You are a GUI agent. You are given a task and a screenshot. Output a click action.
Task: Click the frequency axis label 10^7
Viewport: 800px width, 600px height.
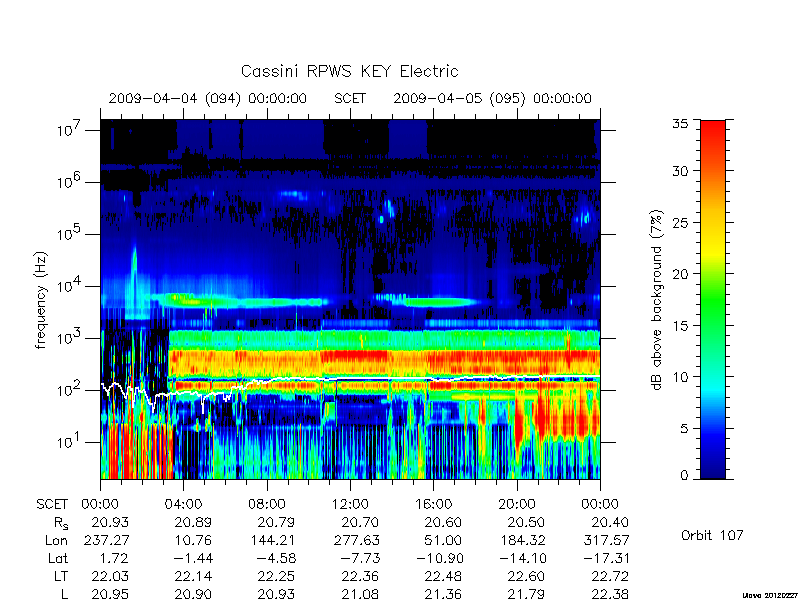[x=67, y=130]
